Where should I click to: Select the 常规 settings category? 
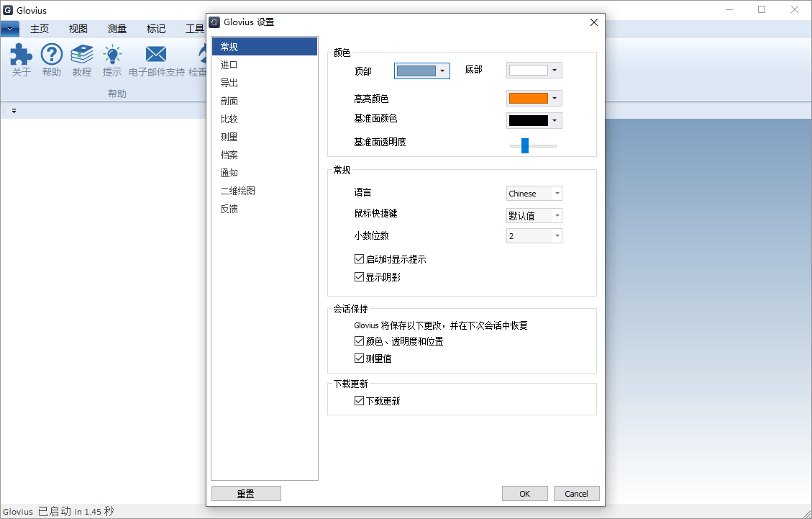[265, 47]
